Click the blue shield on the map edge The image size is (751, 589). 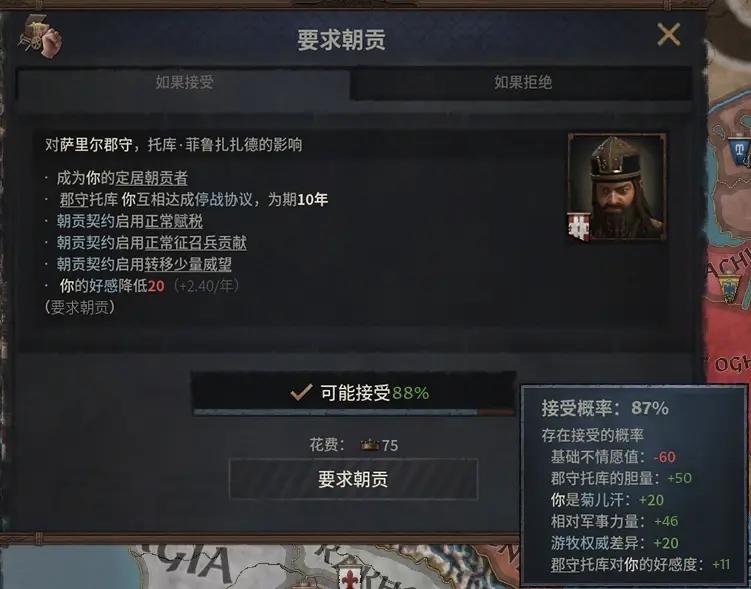pos(740,150)
